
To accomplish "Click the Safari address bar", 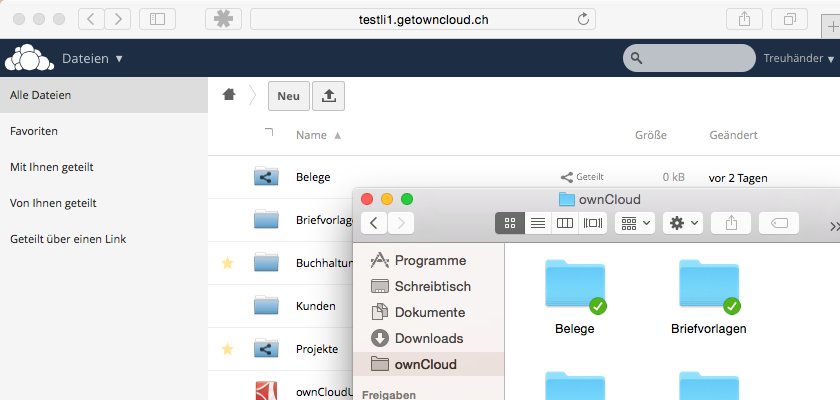I will [x=423, y=20].
